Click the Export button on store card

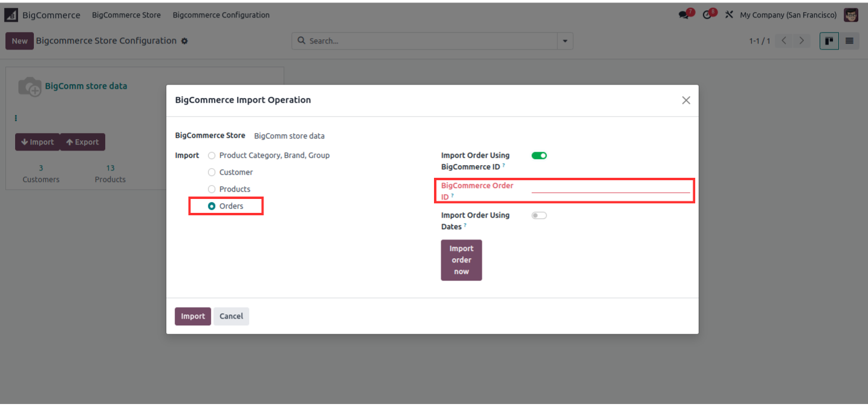(82, 142)
